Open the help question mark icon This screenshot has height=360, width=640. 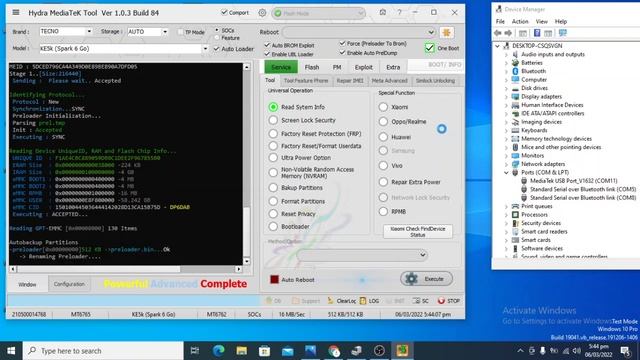[x=400, y=13]
